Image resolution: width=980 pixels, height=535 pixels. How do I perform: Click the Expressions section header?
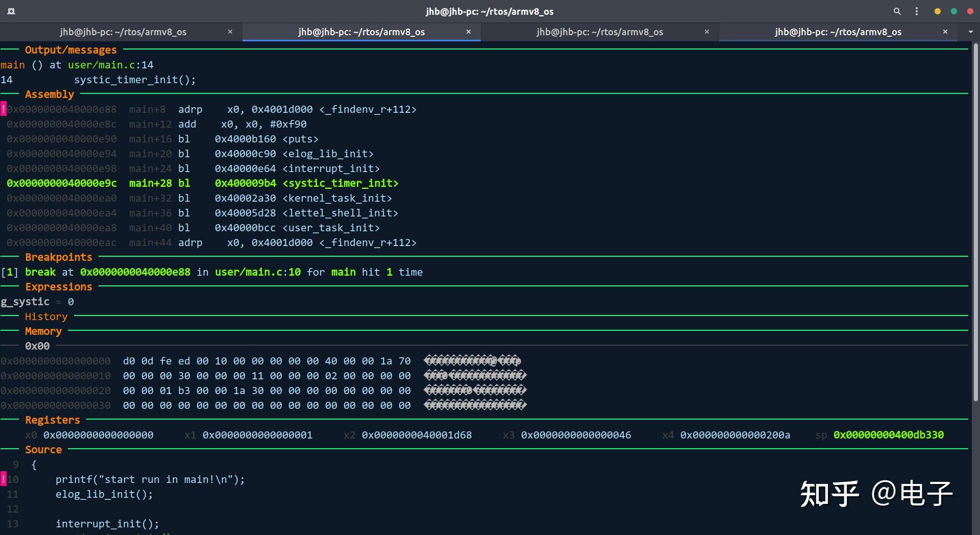59,286
